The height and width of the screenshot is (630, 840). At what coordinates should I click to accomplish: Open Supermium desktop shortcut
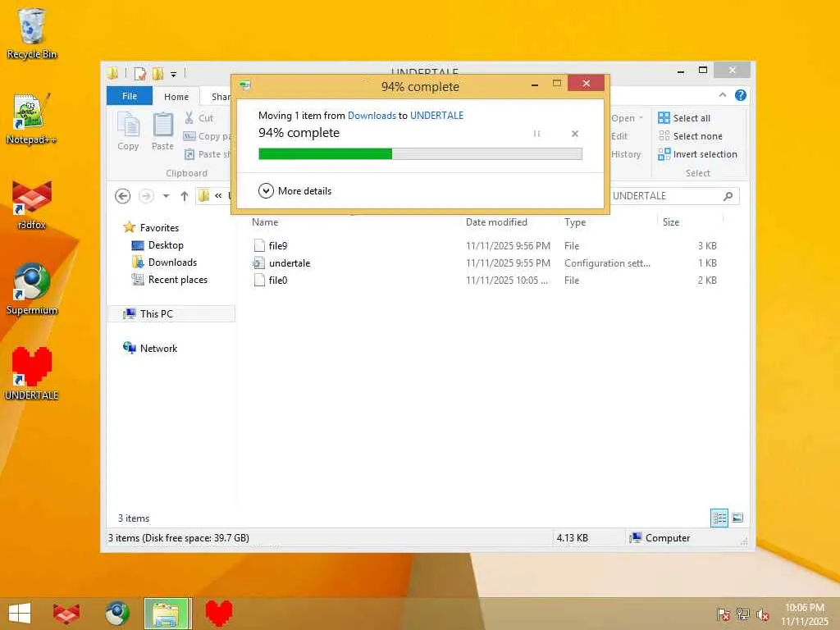pos(31,290)
